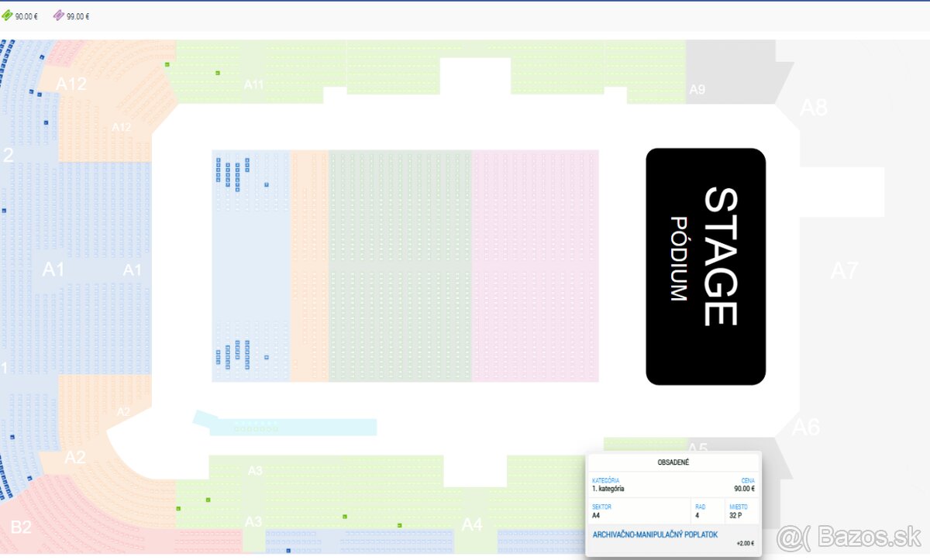
Task: Open sector A11 on the seating map
Action: pyautogui.click(x=254, y=84)
